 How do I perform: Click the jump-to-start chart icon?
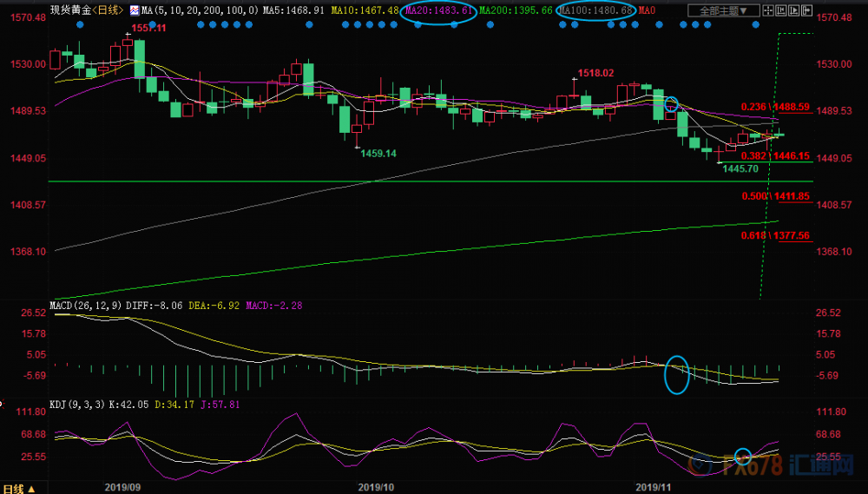pos(781,10)
